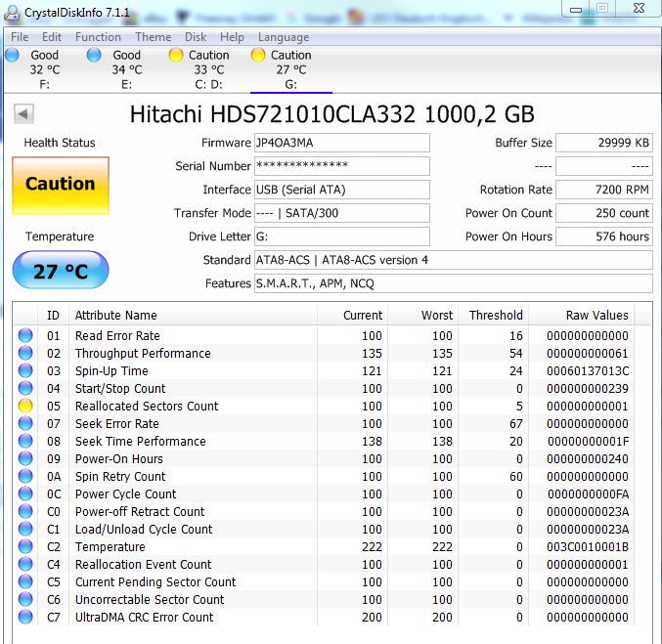Click the Rotation Rate value 7200 RPM

coord(604,190)
